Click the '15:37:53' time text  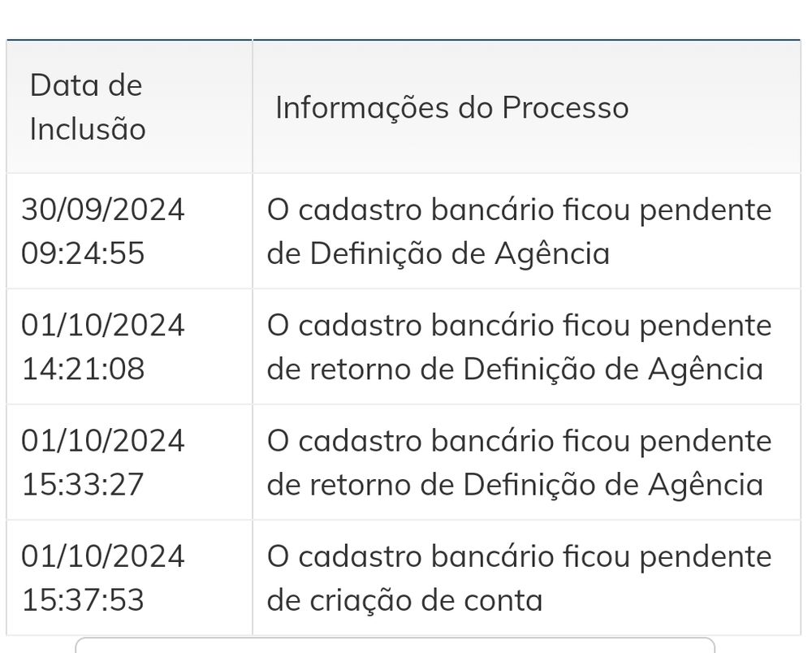coord(83,600)
